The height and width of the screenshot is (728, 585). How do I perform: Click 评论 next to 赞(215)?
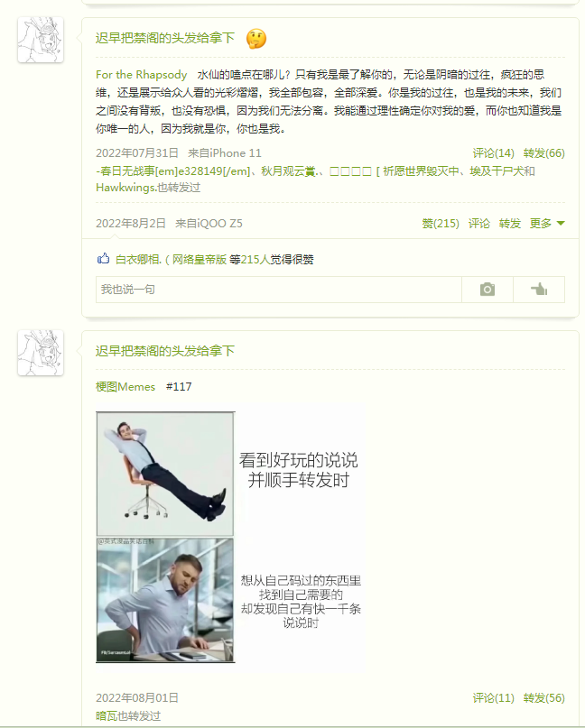click(x=478, y=224)
